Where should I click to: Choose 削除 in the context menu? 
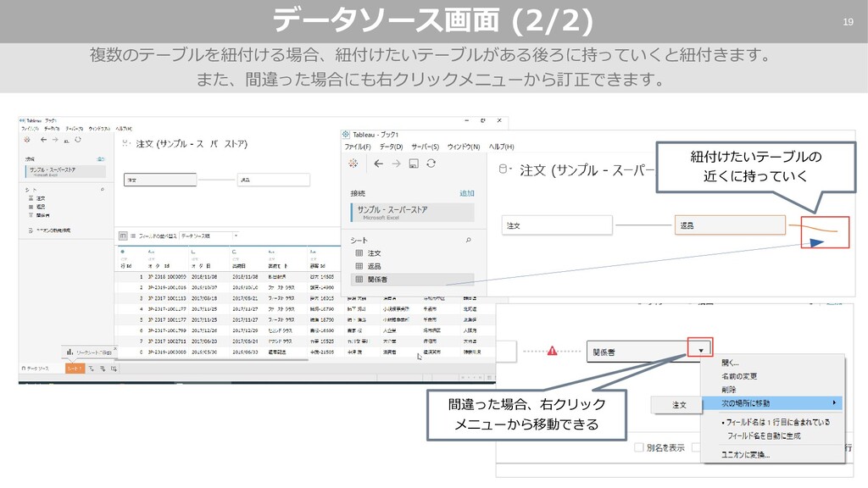[728, 390]
